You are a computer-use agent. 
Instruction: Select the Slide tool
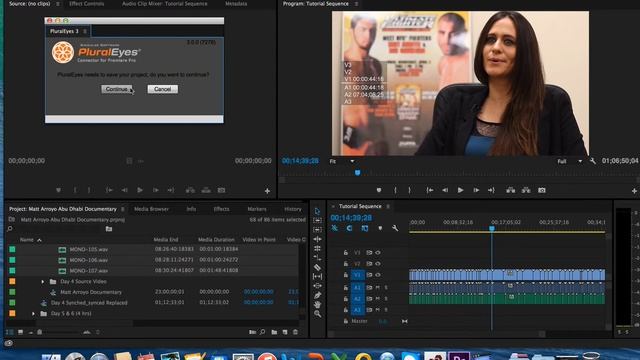[x=317, y=286]
